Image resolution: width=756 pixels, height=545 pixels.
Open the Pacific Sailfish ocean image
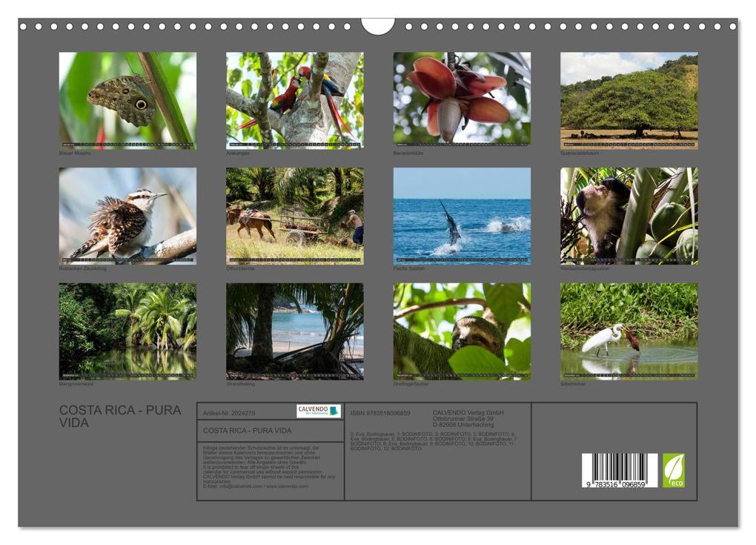coord(457,217)
